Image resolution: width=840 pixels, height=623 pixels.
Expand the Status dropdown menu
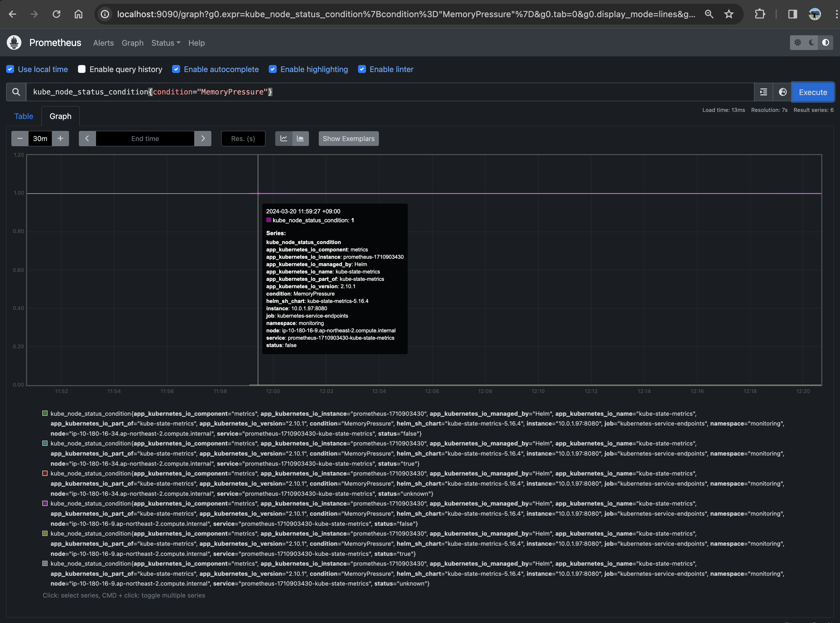coord(166,43)
